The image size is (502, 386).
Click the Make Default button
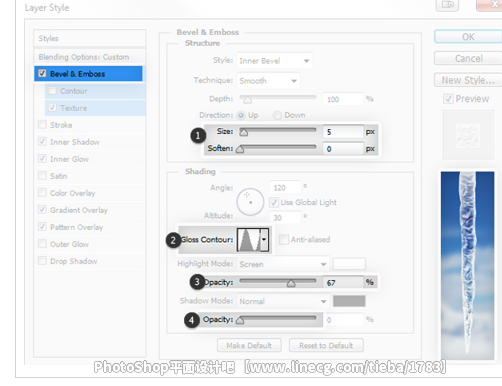pyautogui.click(x=249, y=345)
